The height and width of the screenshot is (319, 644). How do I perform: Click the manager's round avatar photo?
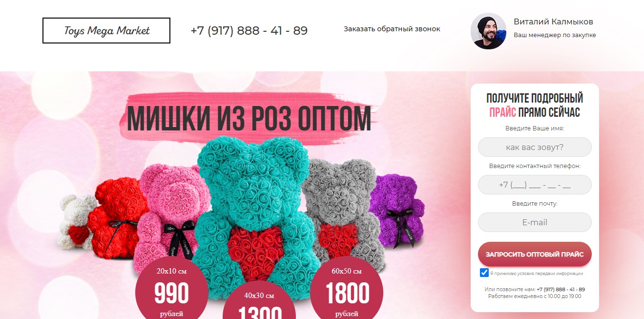[x=488, y=31]
